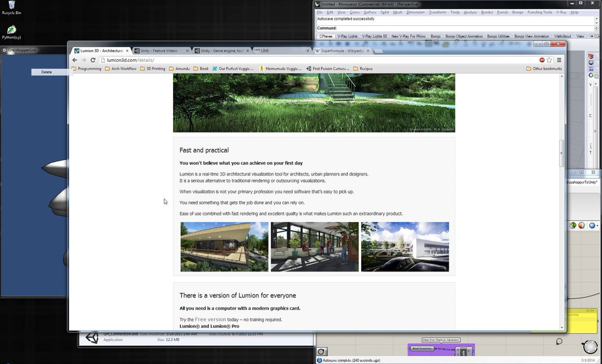Open the First Person Camera bookmark
This screenshot has width=602, height=364.
(328, 69)
